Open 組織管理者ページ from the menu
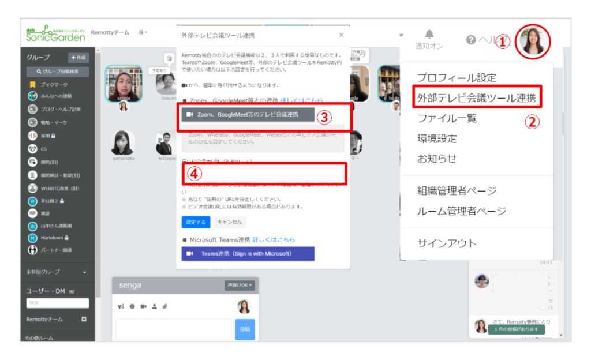 click(457, 191)
